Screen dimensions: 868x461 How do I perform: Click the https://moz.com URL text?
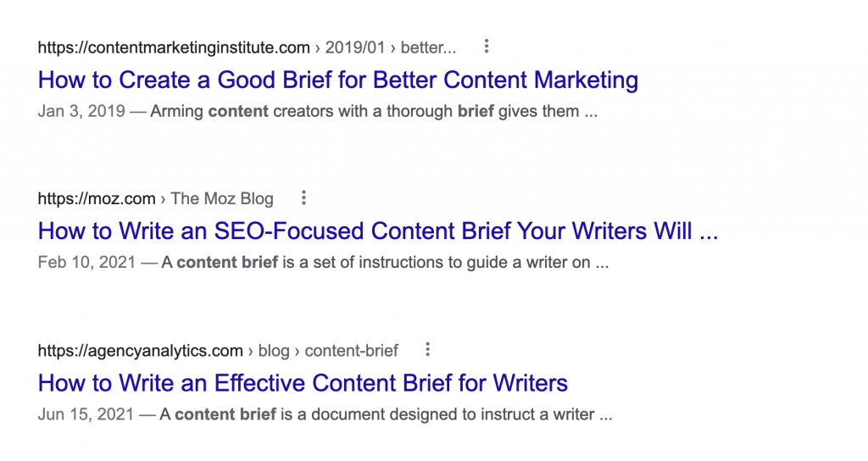click(x=97, y=199)
